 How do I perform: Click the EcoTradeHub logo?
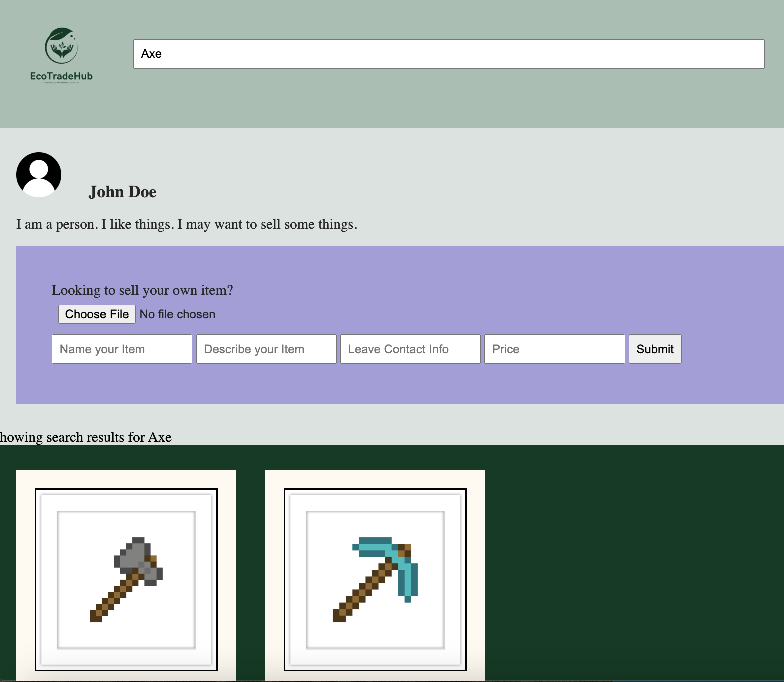pos(61,55)
